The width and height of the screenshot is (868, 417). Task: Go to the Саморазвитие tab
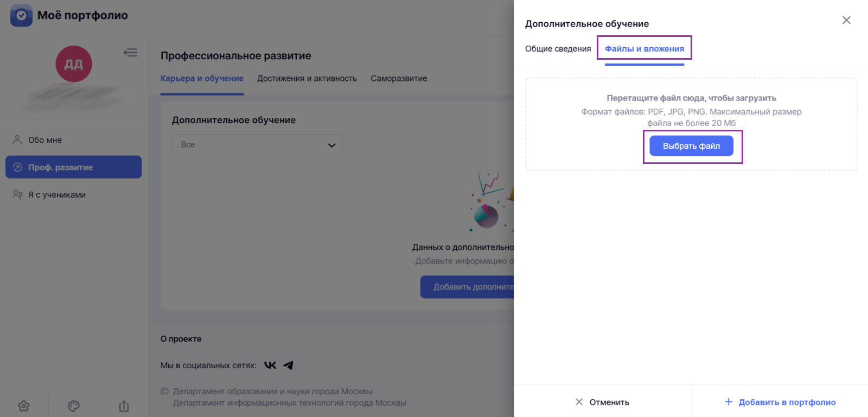pyautogui.click(x=399, y=79)
